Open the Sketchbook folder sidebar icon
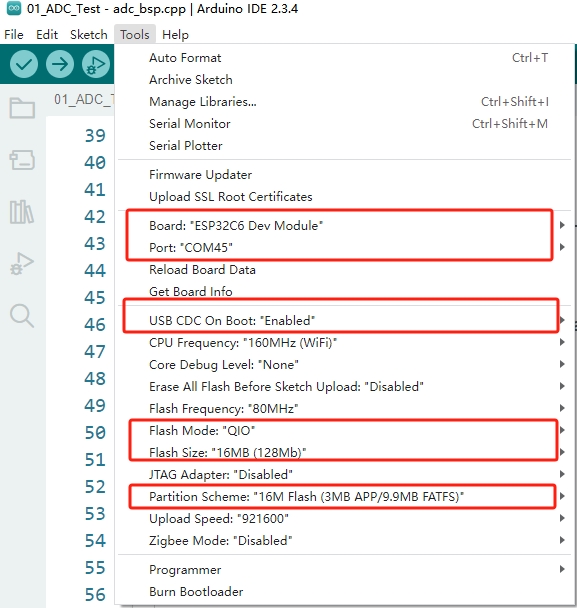 [22, 107]
